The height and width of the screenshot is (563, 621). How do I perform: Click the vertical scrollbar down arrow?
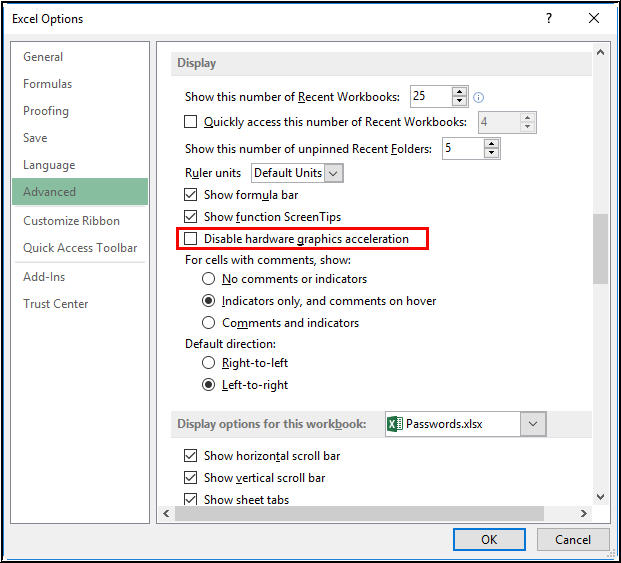pos(600,496)
